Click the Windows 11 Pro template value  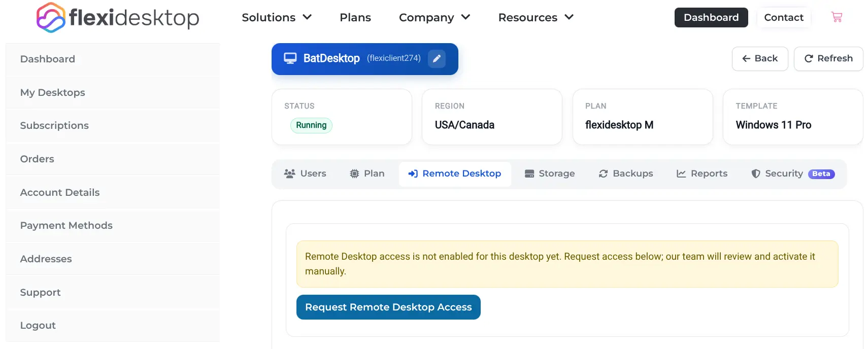[x=774, y=125]
